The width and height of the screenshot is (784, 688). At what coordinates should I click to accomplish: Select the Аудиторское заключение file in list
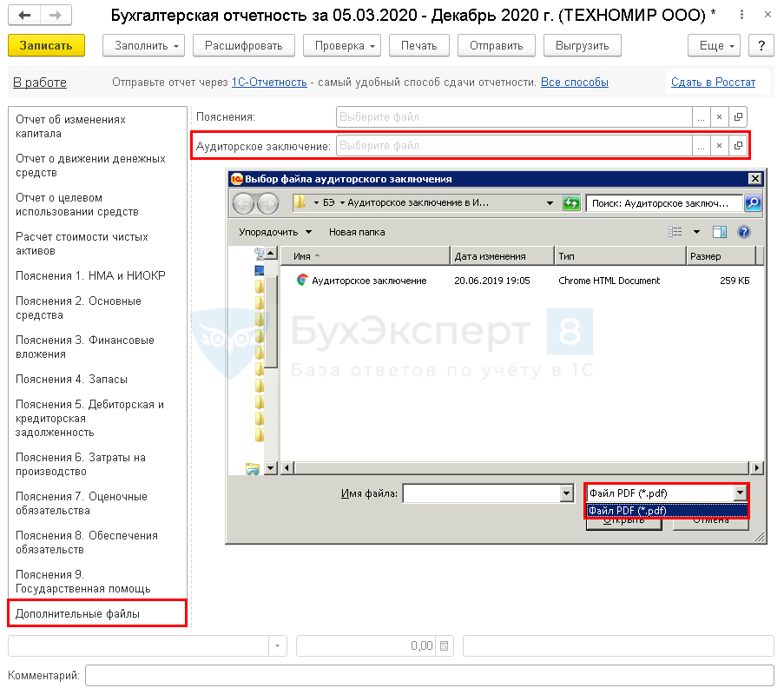pos(368,281)
